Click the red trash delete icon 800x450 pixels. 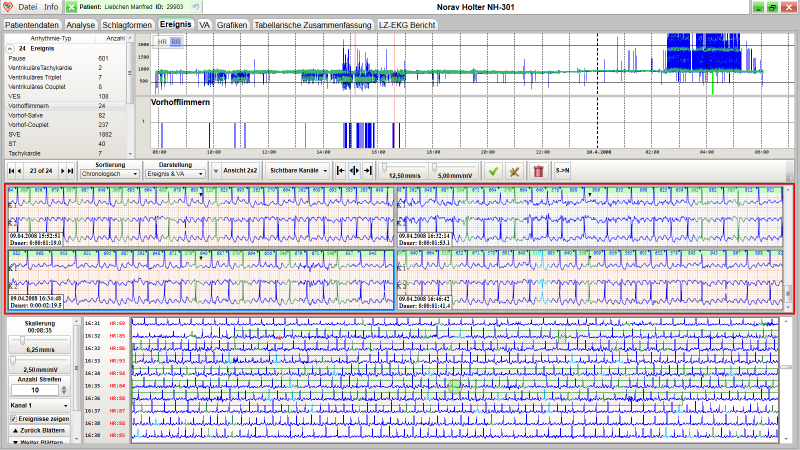click(x=538, y=171)
